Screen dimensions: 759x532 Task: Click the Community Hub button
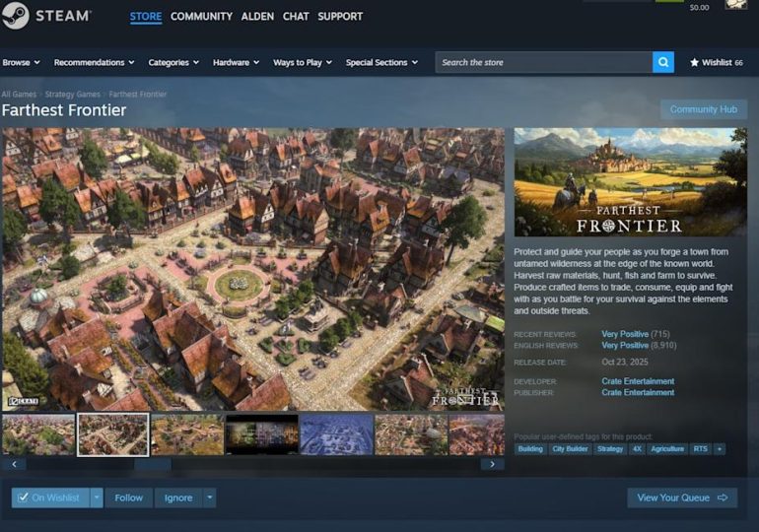point(704,109)
